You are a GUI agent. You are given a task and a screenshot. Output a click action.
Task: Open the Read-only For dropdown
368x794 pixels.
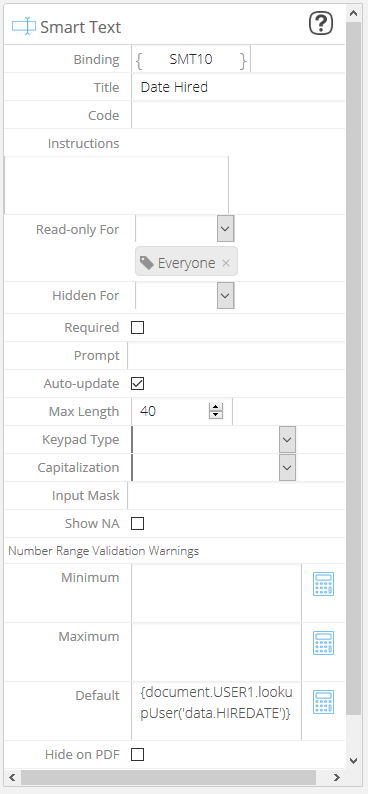[225, 229]
